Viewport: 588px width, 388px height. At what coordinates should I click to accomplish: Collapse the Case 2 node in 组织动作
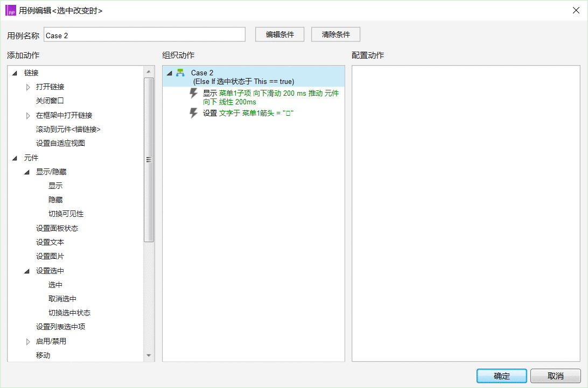[170, 73]
